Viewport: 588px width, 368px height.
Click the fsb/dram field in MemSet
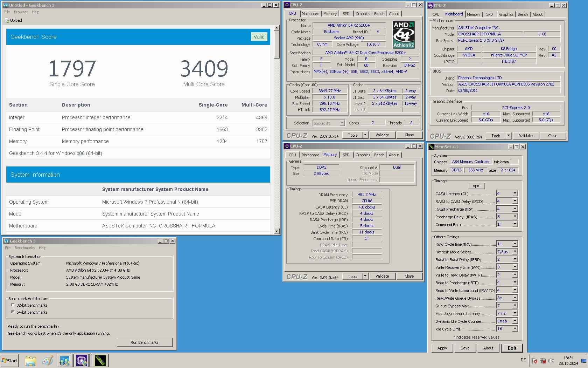pyautogui.click(x=514, y=162)
